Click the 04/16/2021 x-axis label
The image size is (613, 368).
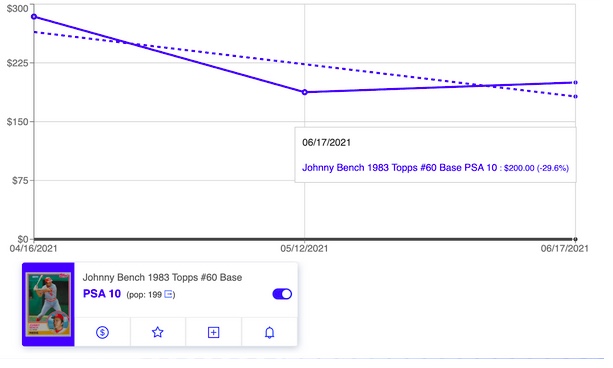(33, 248)
